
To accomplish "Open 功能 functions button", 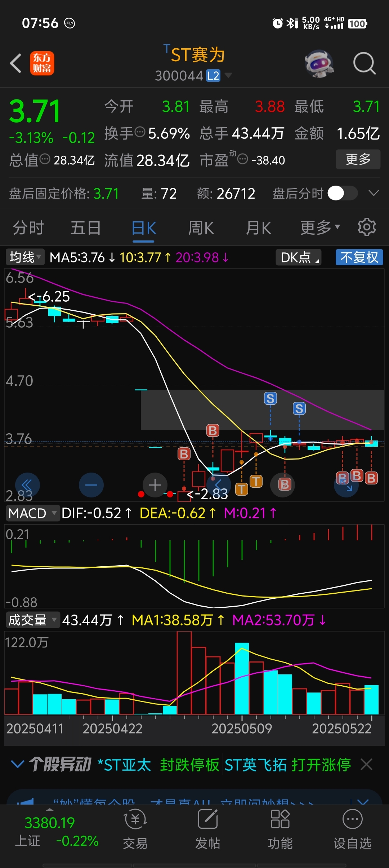I will click(x=280, y=829).
